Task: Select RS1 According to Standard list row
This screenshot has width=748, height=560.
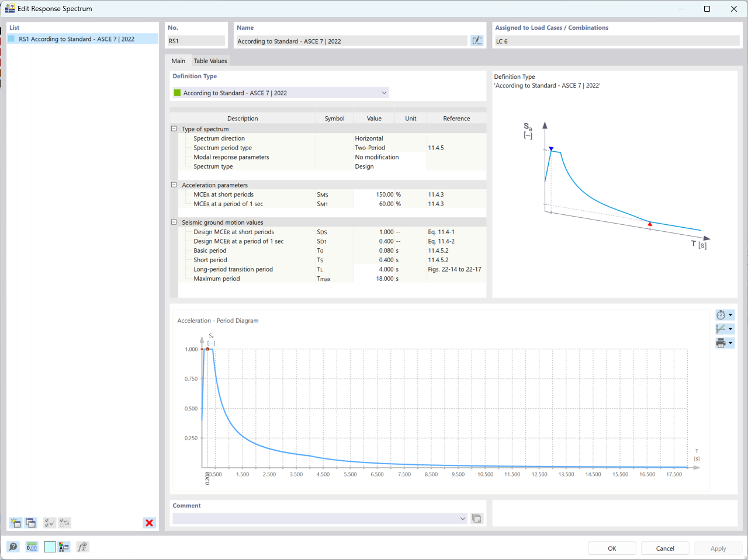Action: coord(82,39)
